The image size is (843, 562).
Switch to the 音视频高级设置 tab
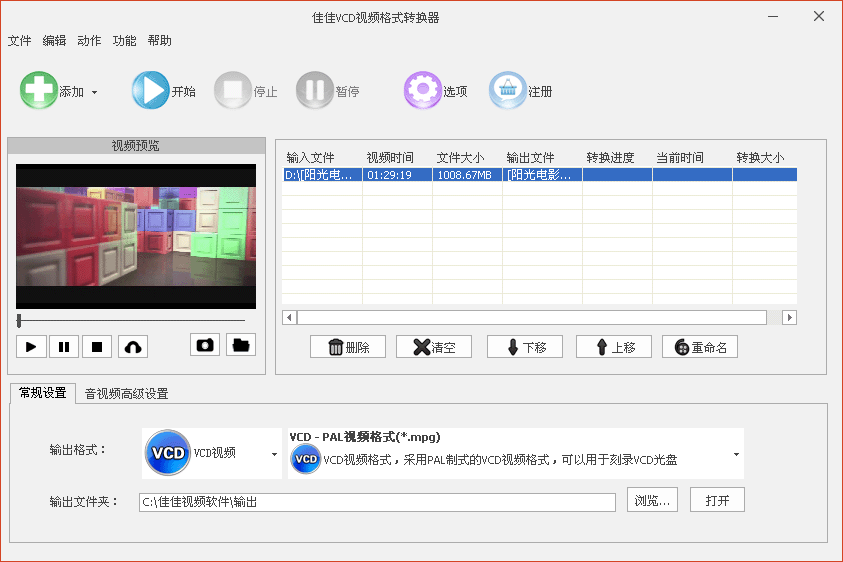point(127,394)
